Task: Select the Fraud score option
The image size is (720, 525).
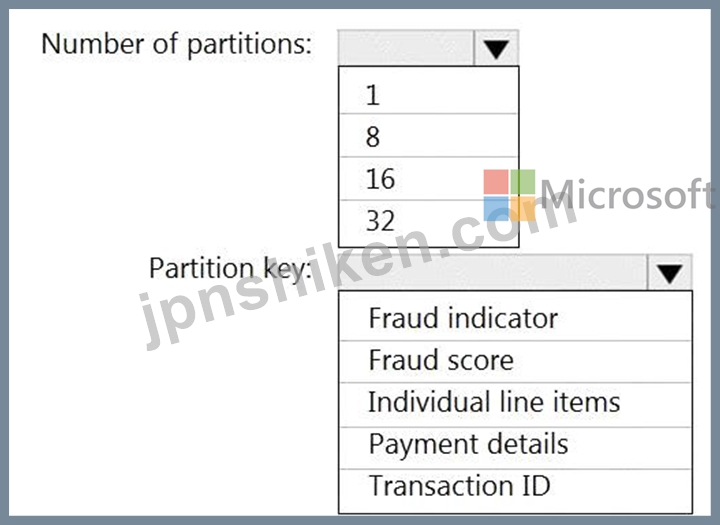Action: coord(515,361)
